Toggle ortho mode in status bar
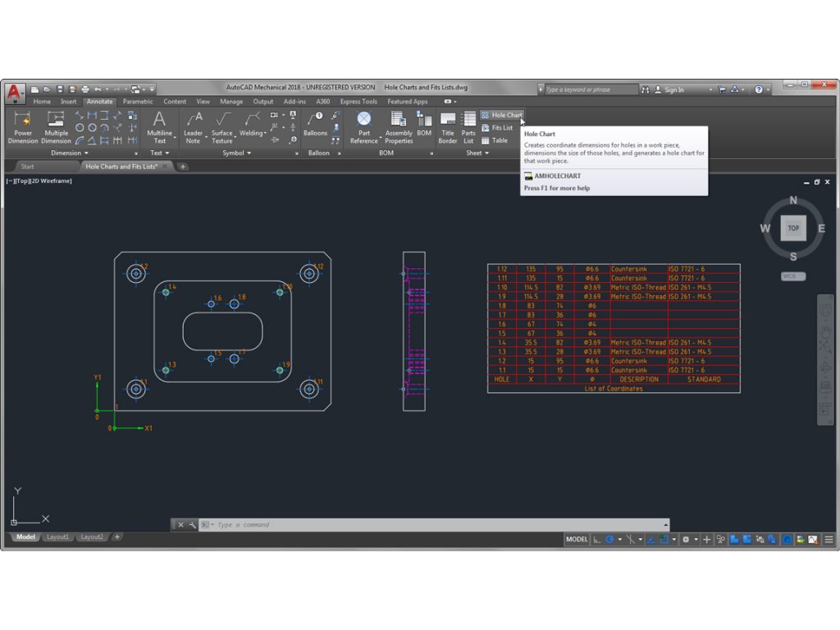The height and width of the screenshot is (630, 840). tap(596, 540)
